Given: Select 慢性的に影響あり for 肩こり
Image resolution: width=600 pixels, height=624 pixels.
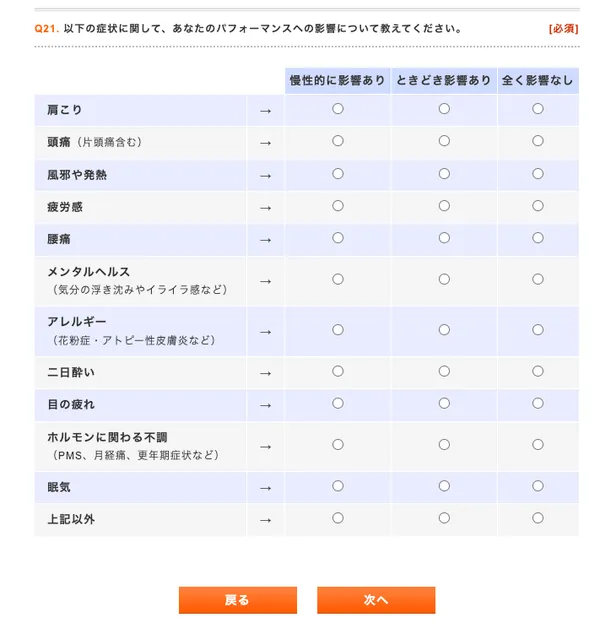Looking at the screenshot, I should point(338,109).
